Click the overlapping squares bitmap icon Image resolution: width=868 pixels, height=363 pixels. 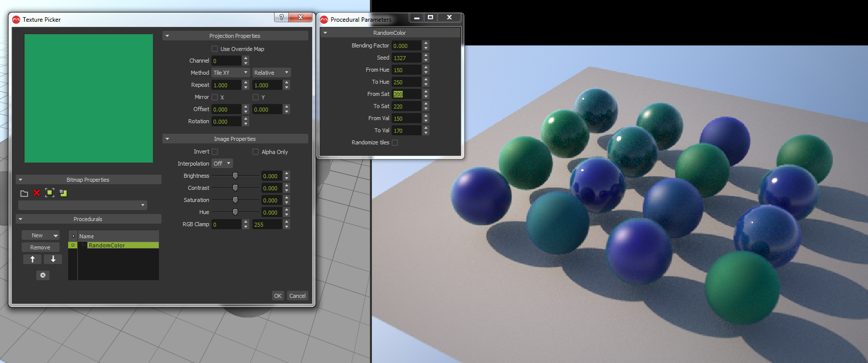(x=63, y=193)
